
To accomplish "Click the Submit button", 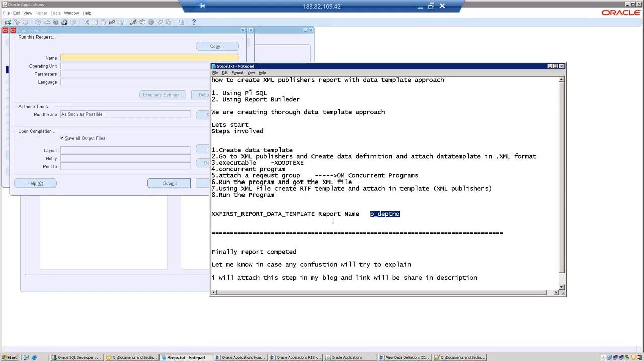I will pos(169,183).
